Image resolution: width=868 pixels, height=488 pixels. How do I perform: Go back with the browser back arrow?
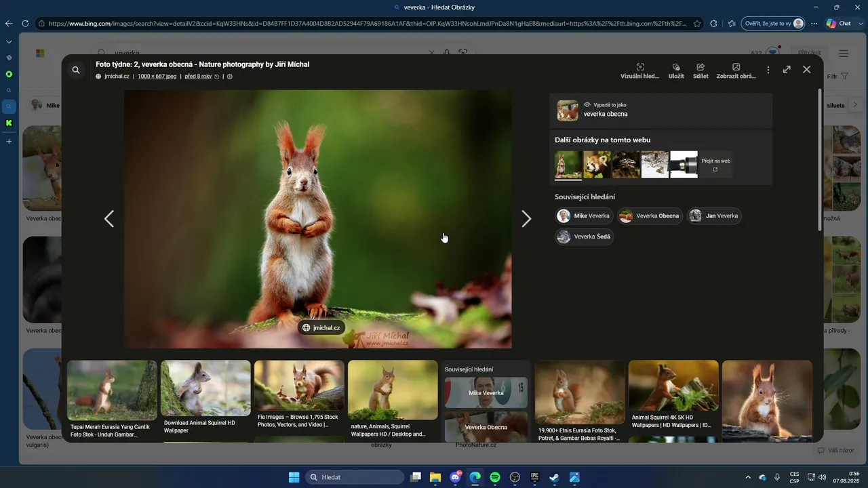(9, 23)
